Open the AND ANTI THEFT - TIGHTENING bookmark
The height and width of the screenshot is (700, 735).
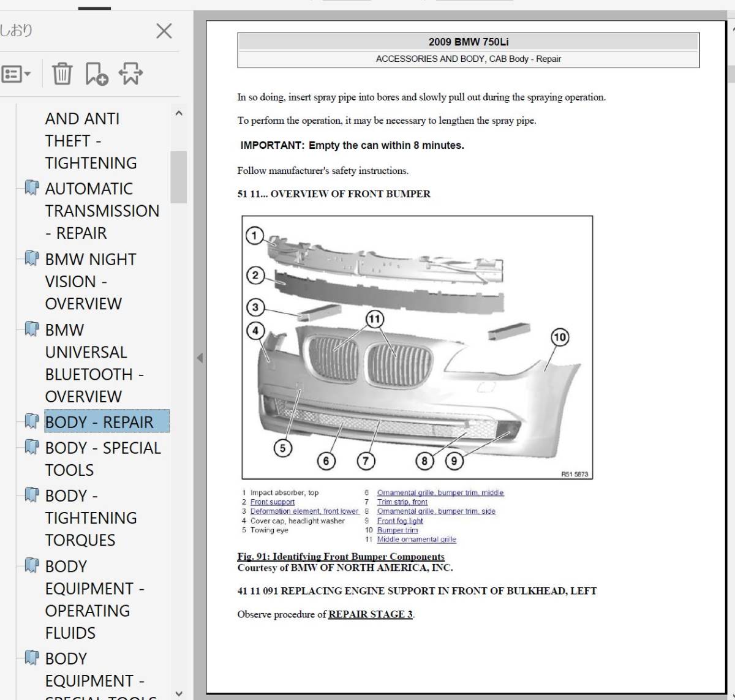click(91, 141)
